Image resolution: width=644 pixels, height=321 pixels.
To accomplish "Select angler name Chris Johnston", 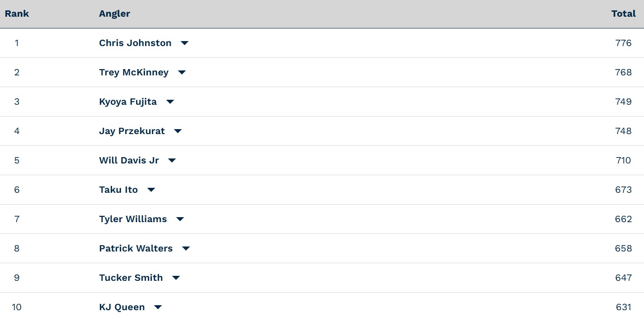I will click(x=135, y=43).
